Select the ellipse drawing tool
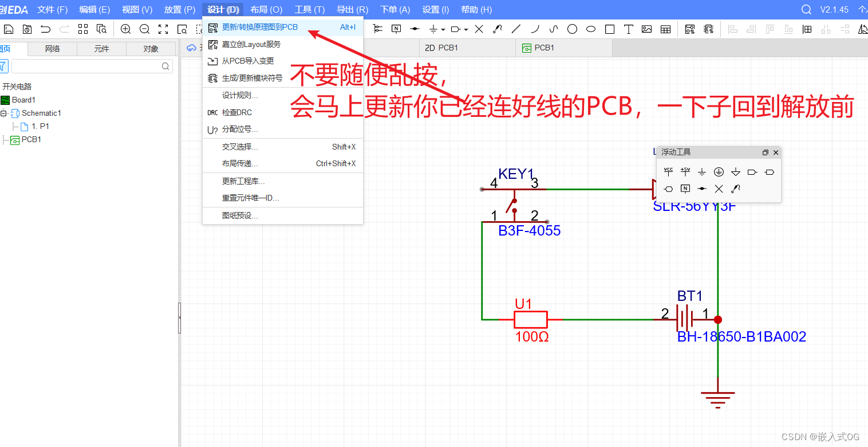 click(591, 29)
